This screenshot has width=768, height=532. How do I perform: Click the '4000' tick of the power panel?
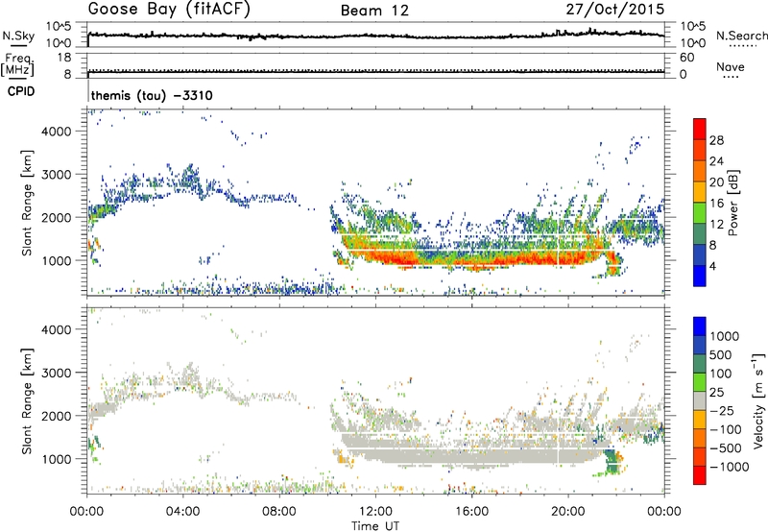[56, 132]
